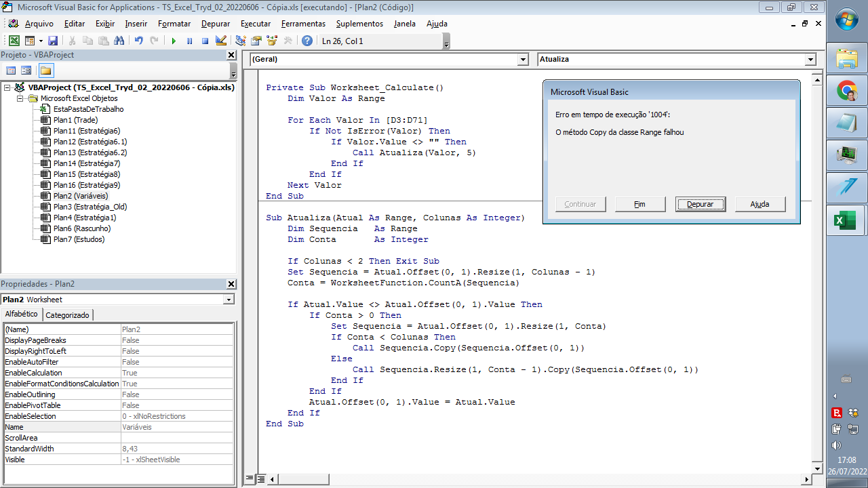The height and width of the screenshot is (488, 868).
Task: Open the Atualiza procedure dropdown
Action: tap(810, 60)
